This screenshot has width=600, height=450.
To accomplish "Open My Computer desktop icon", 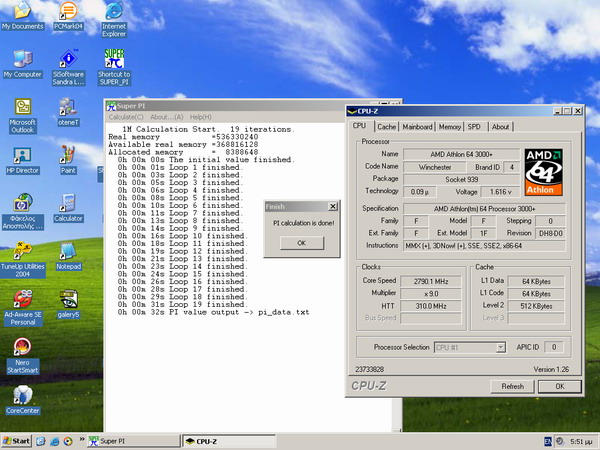I will (23, 64).
